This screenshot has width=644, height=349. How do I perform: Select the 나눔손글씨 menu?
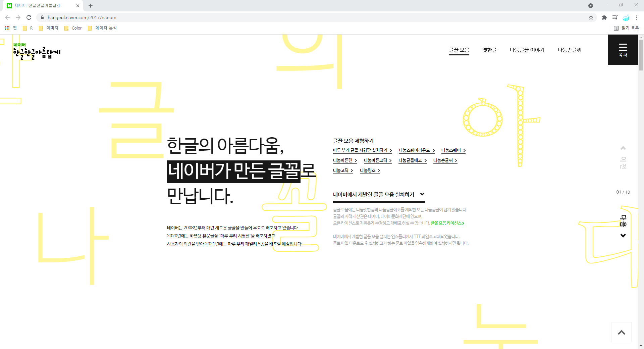tap(570, 50)
